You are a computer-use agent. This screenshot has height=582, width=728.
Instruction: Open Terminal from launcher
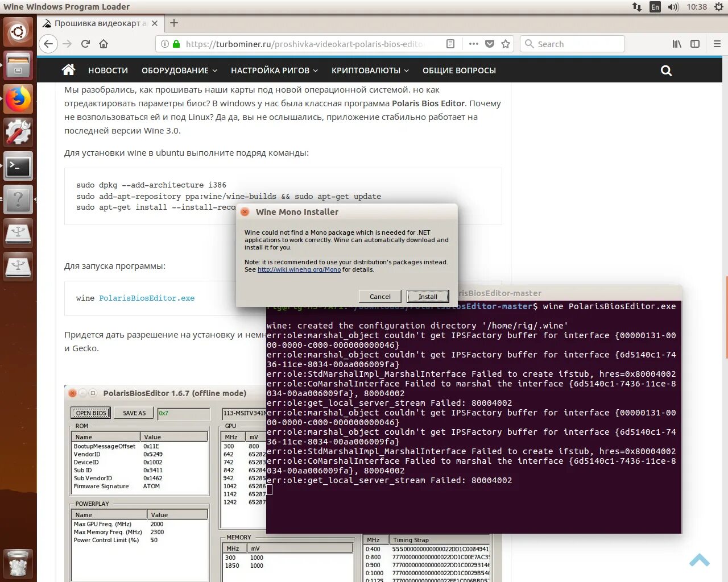[x=18, y=167]
